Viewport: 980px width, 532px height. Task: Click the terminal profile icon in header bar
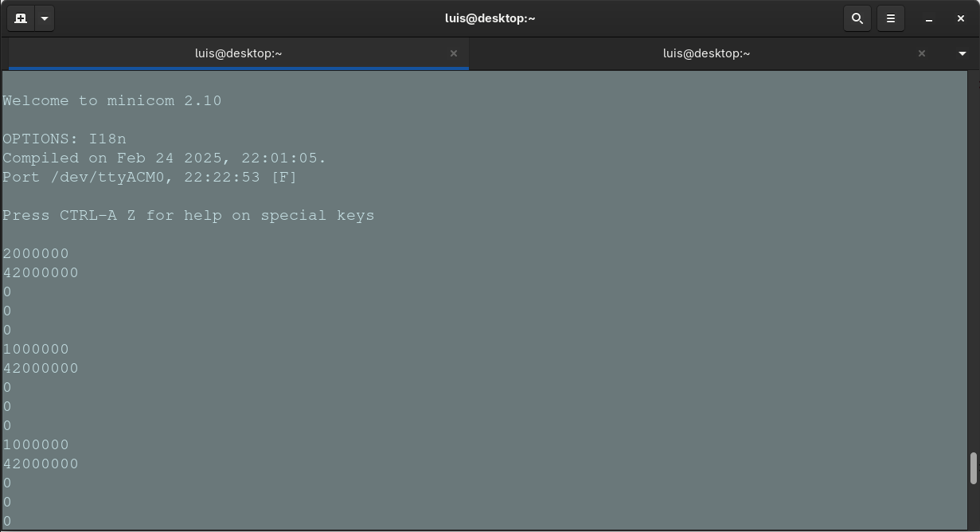(21, 18)
